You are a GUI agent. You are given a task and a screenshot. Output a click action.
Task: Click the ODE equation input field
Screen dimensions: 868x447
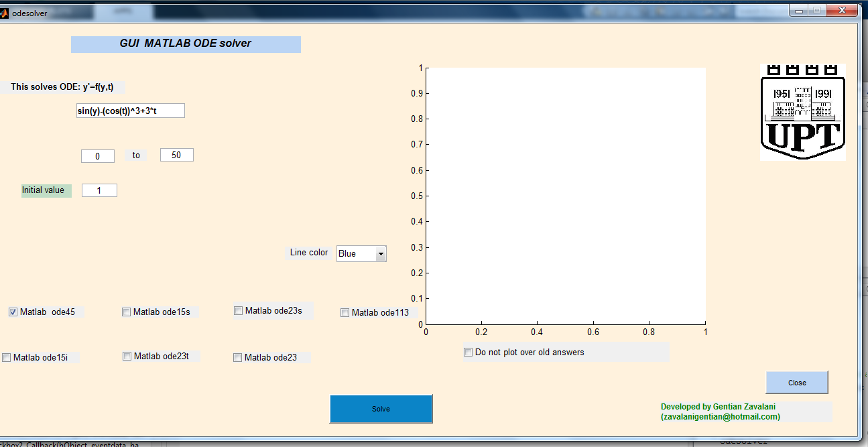click(131, 111)
